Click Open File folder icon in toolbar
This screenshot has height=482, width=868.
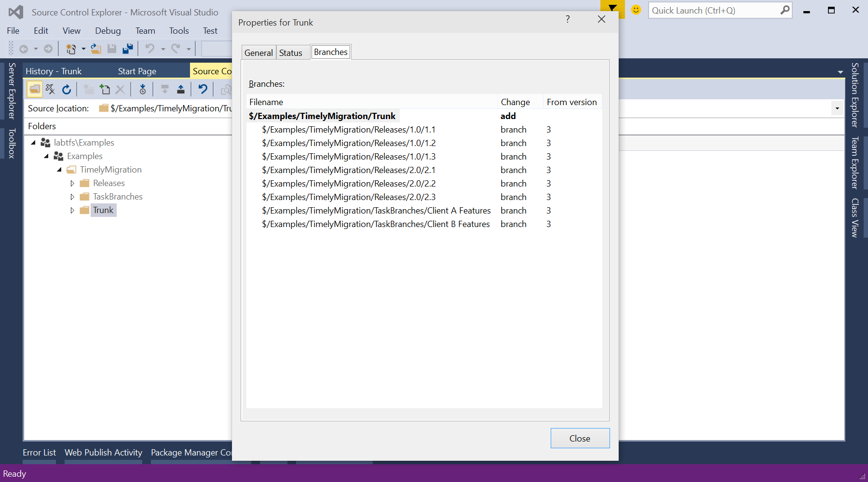coord(96,49)
